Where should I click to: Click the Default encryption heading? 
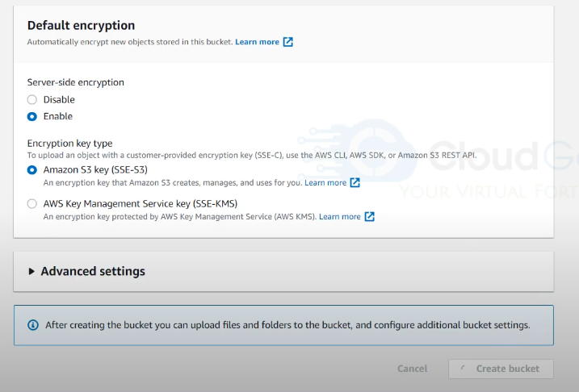click(82, 26)
